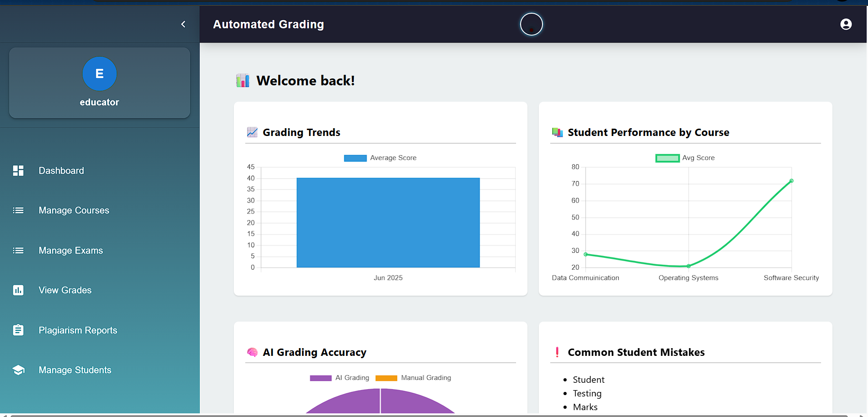Open Plagiarism Reports page
This screenshot has width=868, height=417.
coord(99,330)
